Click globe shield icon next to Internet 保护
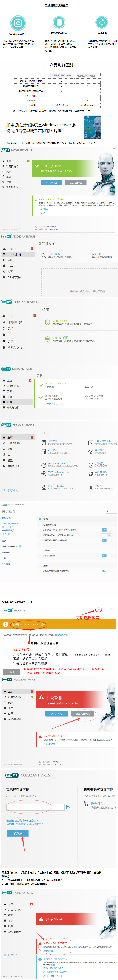This screenshot has height=980, width=118. (x=48, y=339)
